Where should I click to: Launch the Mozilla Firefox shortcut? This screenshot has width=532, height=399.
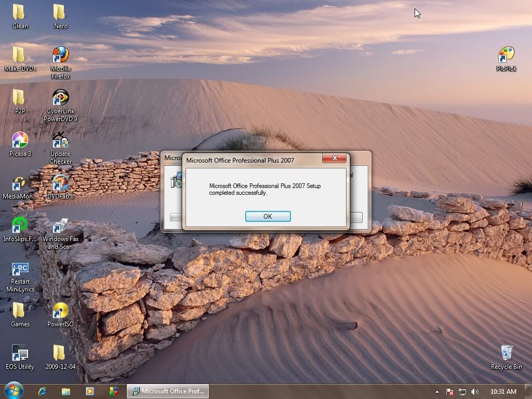pyautogui.click(x=60, y=63)
